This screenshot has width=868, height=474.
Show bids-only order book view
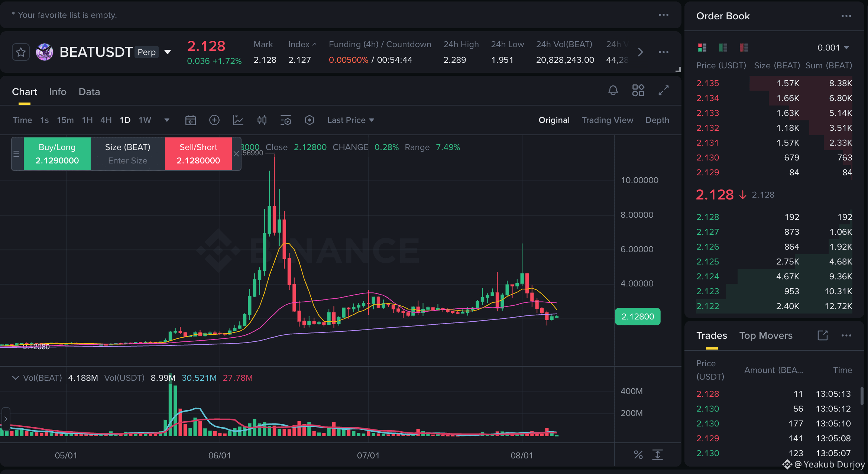click(723, 48)
